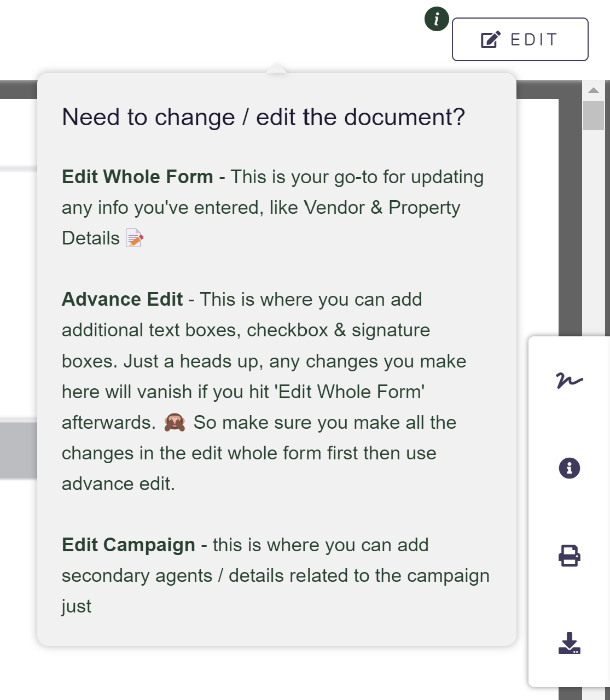The image size is (610, 700).
Task: Click the pencil-on-paper icon inside EDIT button
Action: click(490, 40)
